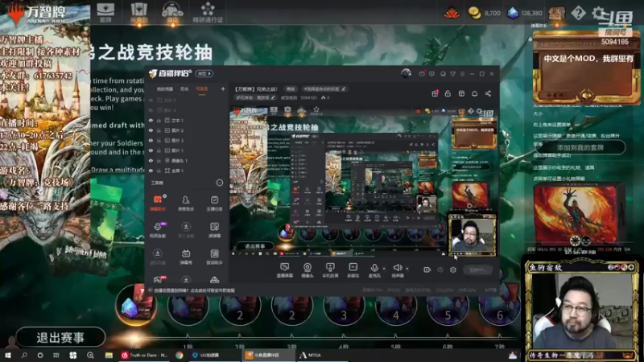Toggle the lock on the 文本 1 layer

tap(159, 121)
